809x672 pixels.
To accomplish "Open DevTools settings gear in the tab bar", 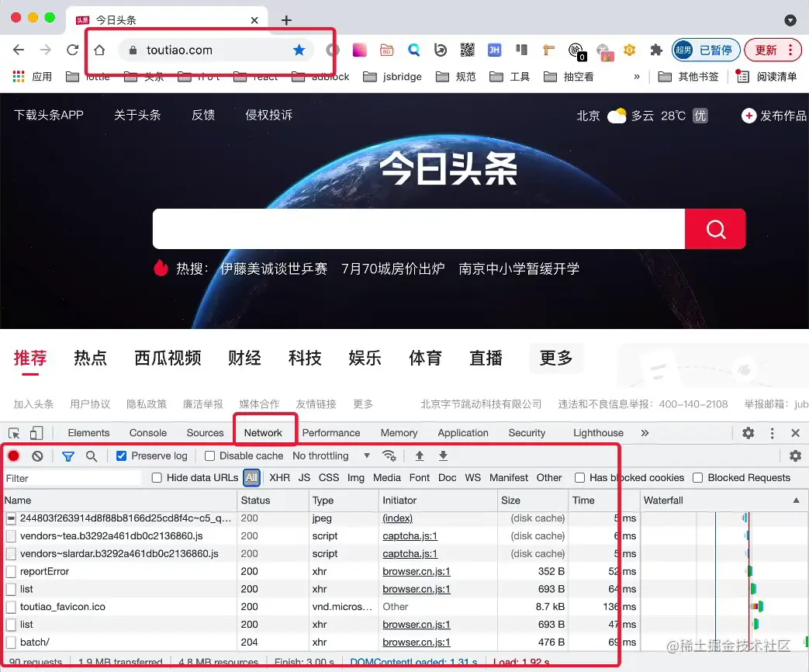I will click(748, 433).
